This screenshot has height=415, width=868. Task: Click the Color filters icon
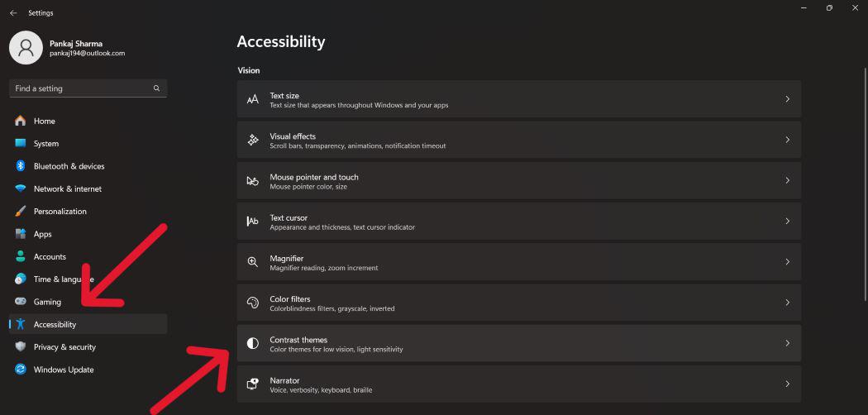(x=253, y=303)
